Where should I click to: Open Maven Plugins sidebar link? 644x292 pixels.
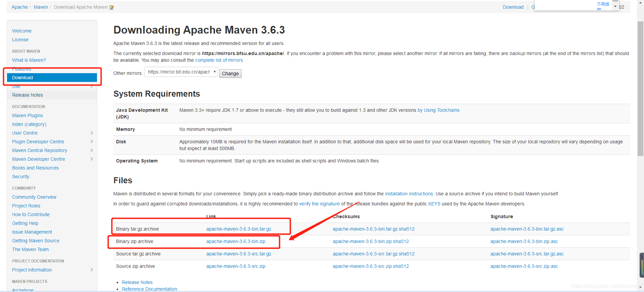[28, 115]
